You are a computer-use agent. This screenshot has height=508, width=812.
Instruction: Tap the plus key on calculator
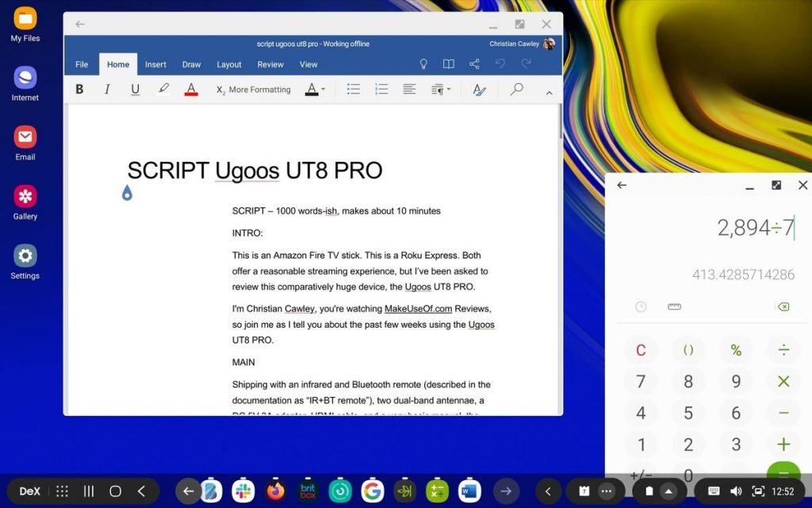tap(783, 444)
